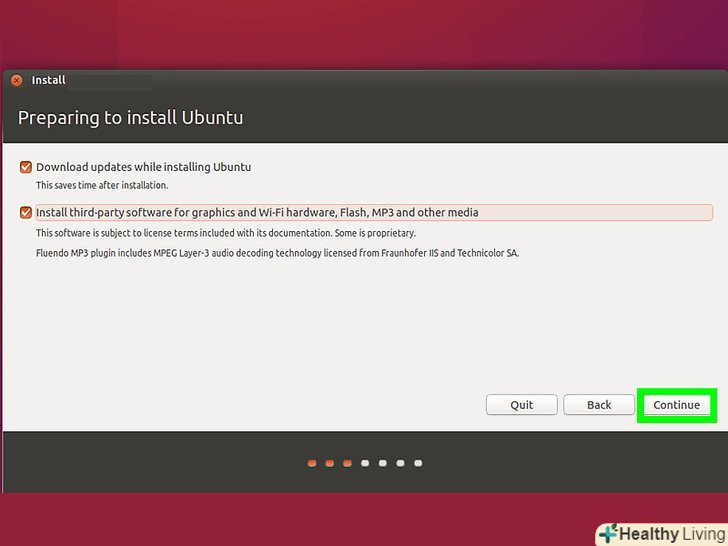Click the Continue button
The width and height of the screenshot is (728, 546).
[676, 405]
